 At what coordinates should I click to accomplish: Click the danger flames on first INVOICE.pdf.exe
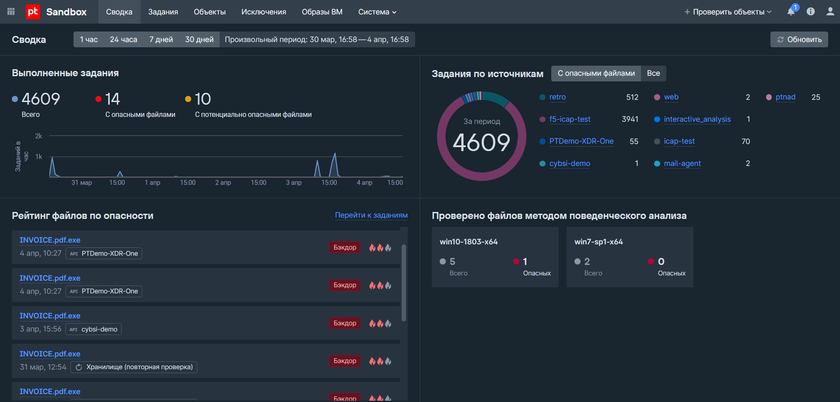[x=380, y=247]
